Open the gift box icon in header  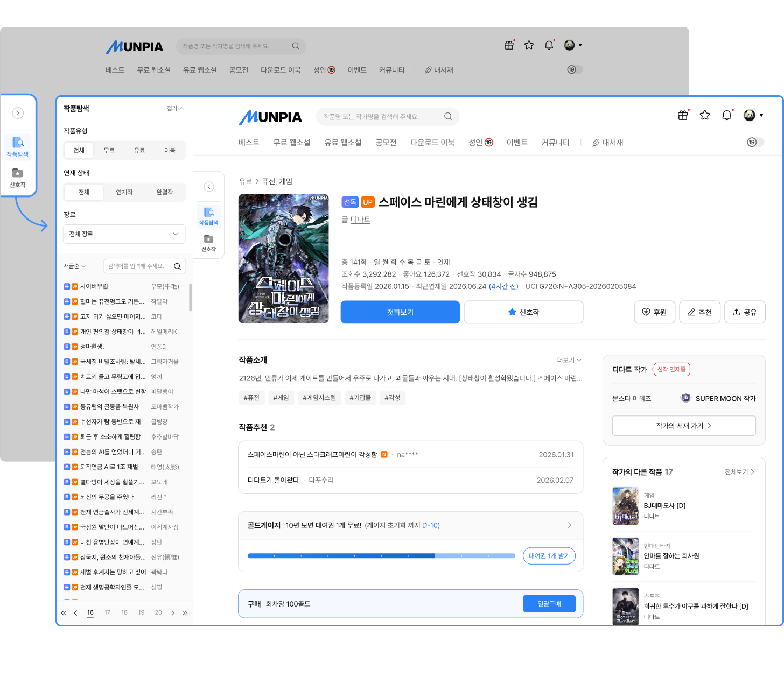coord(683,115)
